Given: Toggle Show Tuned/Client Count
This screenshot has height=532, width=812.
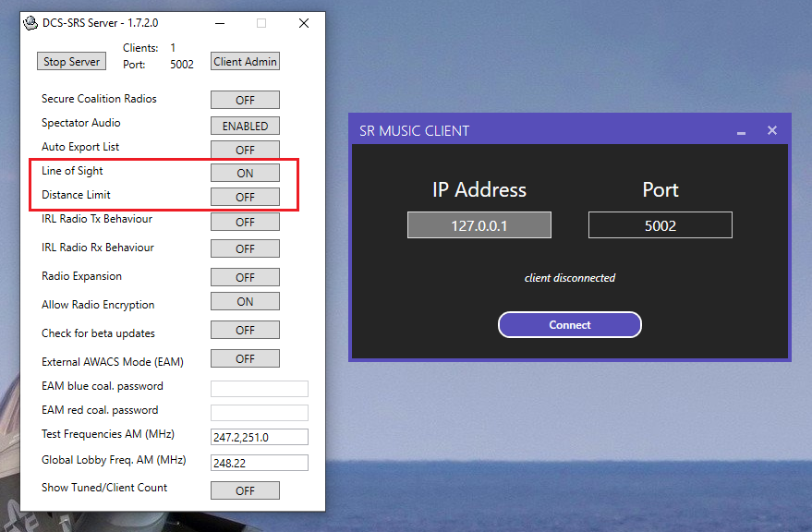Looking at the screenshot, I should [245, 490].
